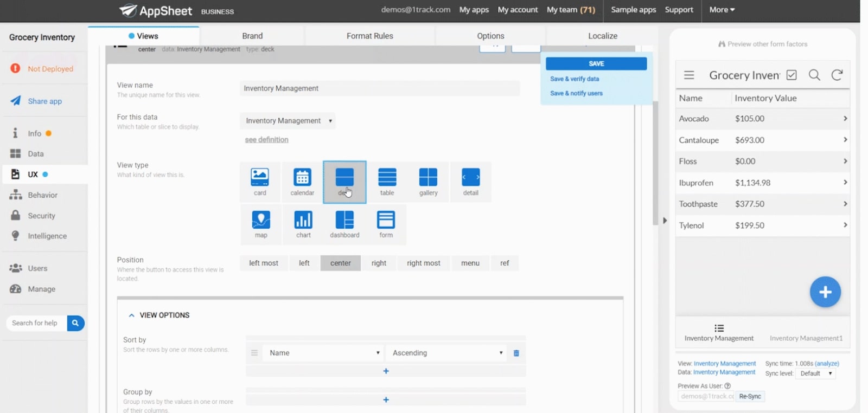This screenshot has width=868, height=413.
Task: Open the sort column Name dropdown
Action: coord(323,353)
